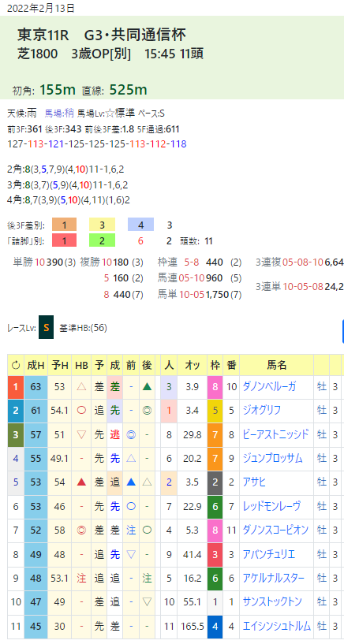Click the green 詰脚別 box labeled 2

click(x=102, y=240)
